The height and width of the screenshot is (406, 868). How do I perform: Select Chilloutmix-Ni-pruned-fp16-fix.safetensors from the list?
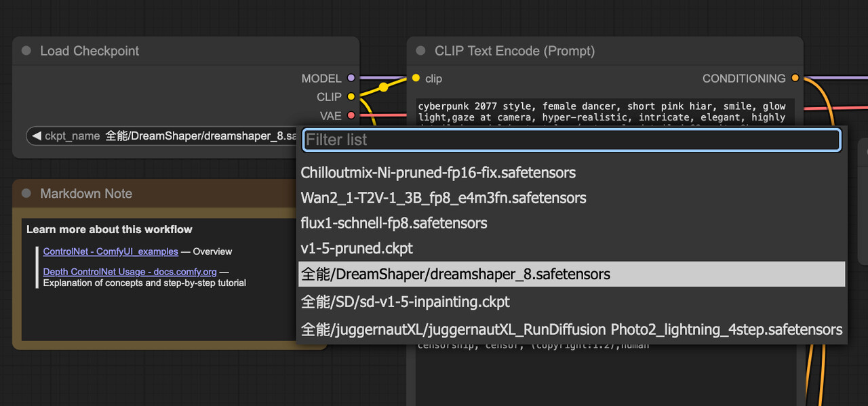pos(438,173)
